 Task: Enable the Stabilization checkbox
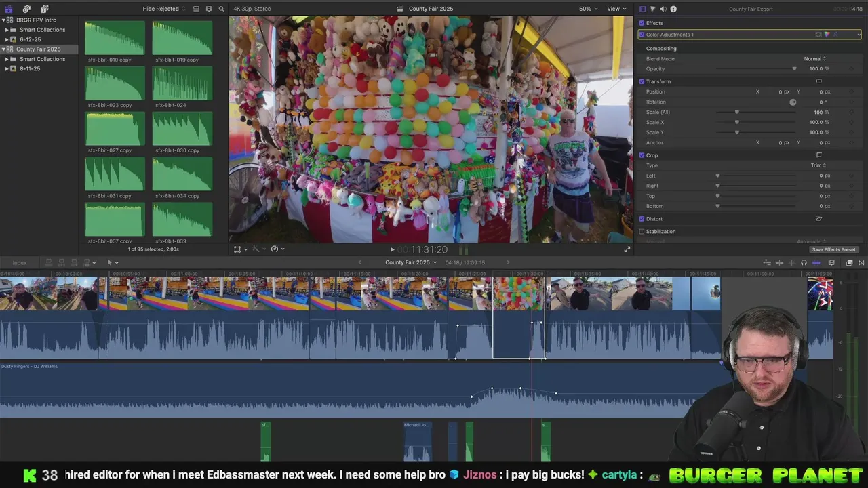tap(642, 232)
